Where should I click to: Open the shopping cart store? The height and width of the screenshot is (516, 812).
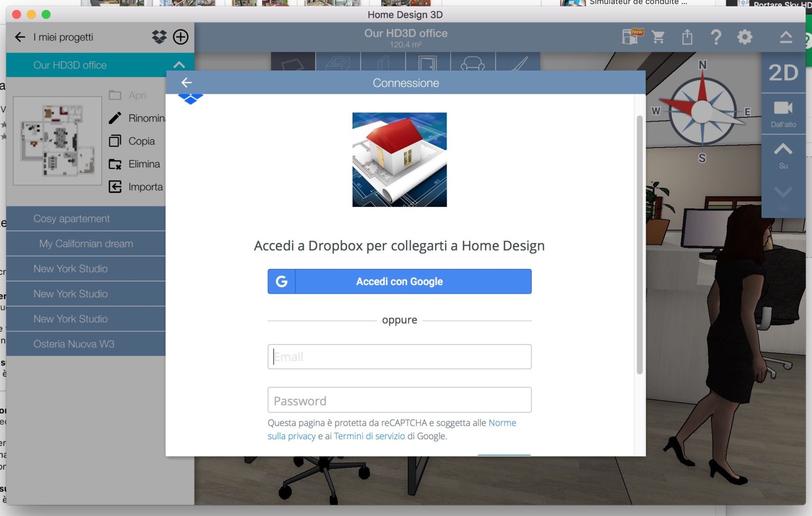pyautogui.click(x=659, y=37)
